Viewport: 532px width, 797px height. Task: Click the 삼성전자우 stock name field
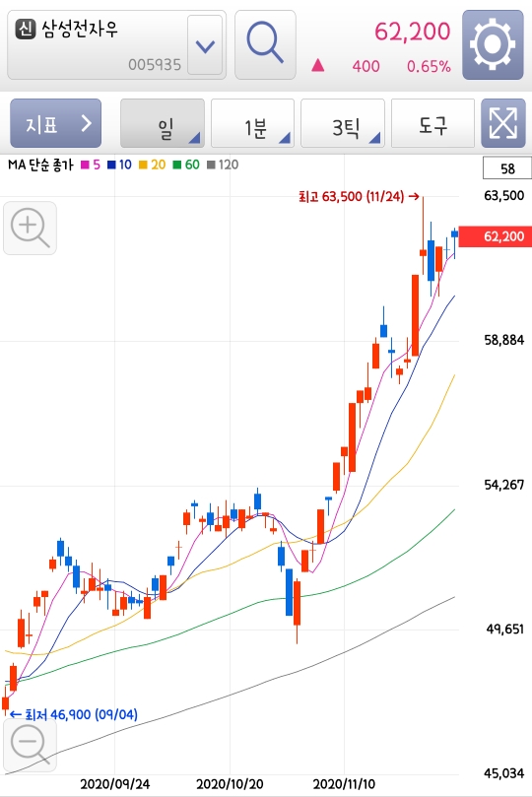[x=117, y=45]
